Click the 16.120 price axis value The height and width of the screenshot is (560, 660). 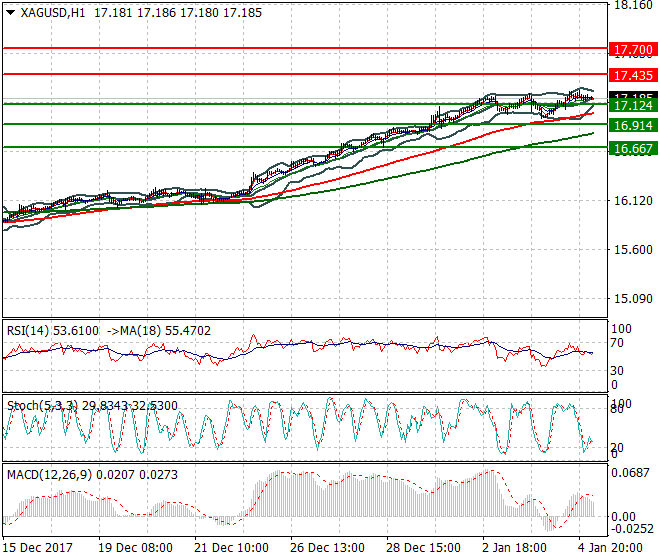click(633, 201)
